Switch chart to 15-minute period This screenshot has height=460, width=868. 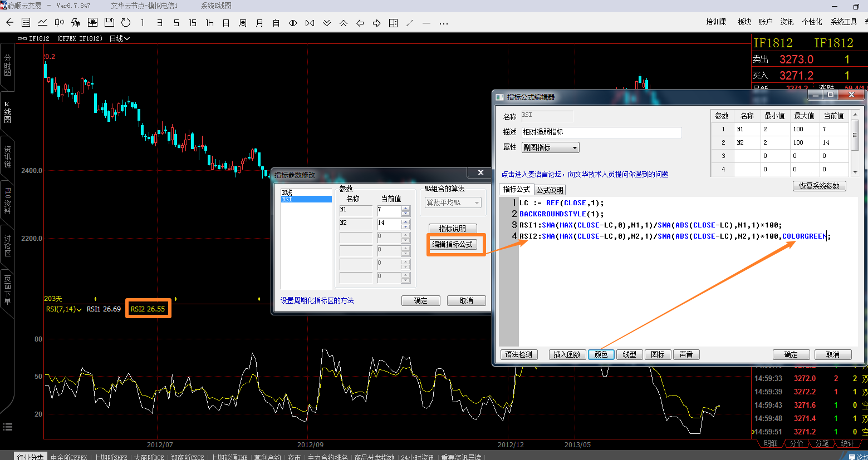193,23
